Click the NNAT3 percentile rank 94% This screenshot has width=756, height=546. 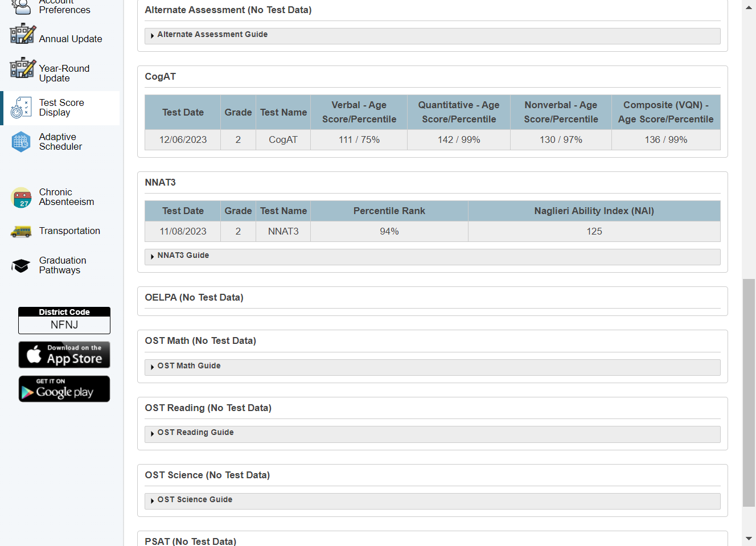[x=389, y=231]
